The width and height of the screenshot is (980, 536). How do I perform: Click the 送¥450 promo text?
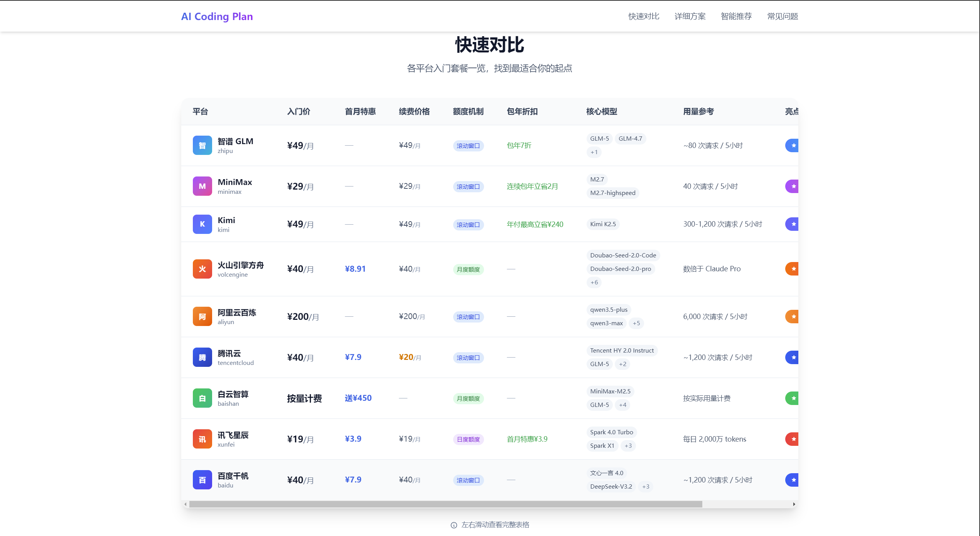point(358,398)
